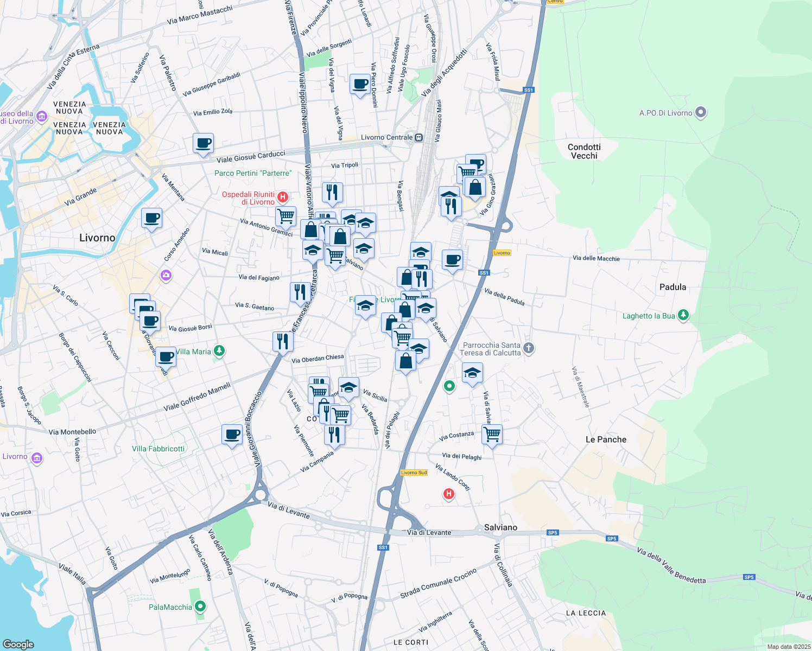Select the Via di Collinaia label
The width and height of the screenshot is (812, 651).
[x=503, y=565]
